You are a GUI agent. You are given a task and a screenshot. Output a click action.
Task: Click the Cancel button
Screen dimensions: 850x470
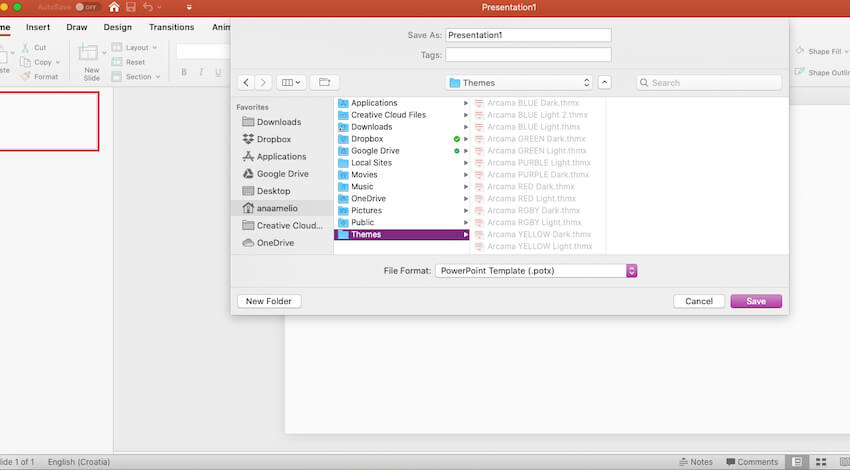[699, 301]
